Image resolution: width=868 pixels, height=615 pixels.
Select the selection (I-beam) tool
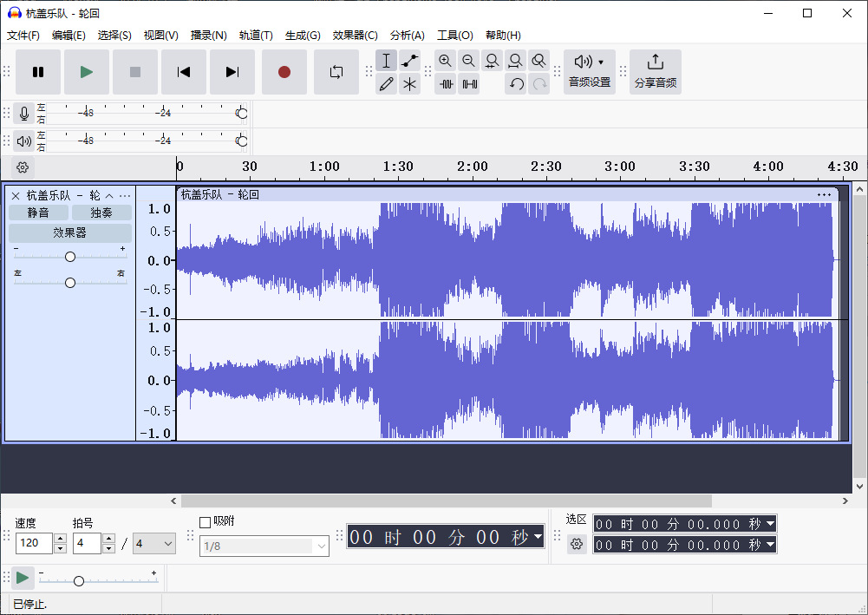tap(387, 61)
